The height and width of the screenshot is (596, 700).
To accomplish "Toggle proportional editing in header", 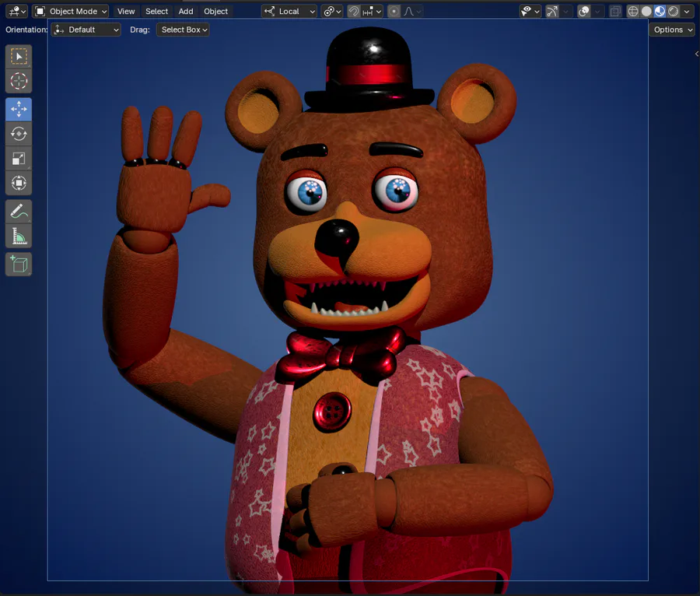I will (x=394, y=11).
